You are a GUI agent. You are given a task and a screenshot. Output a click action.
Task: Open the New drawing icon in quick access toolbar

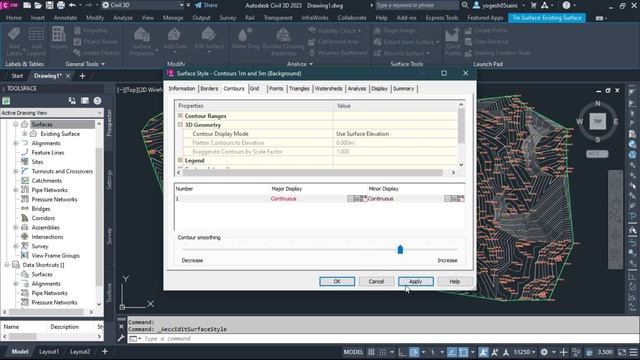tap(27, 5)
